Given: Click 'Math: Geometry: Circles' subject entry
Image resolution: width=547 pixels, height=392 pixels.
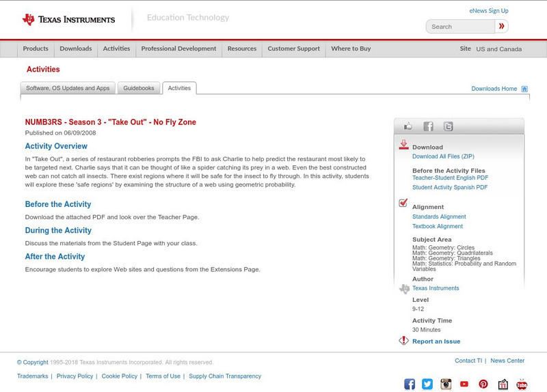Looking at the screenshot, I should coord(443,247).
